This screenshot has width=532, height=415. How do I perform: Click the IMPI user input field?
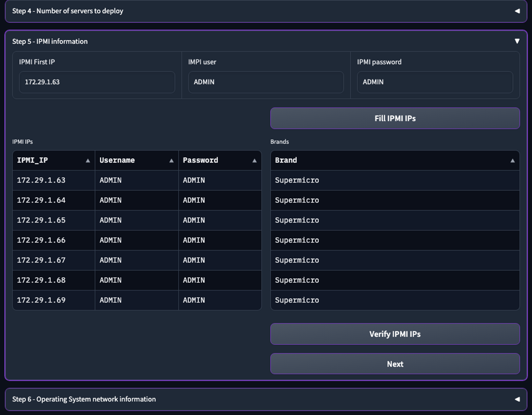[266, 82]
